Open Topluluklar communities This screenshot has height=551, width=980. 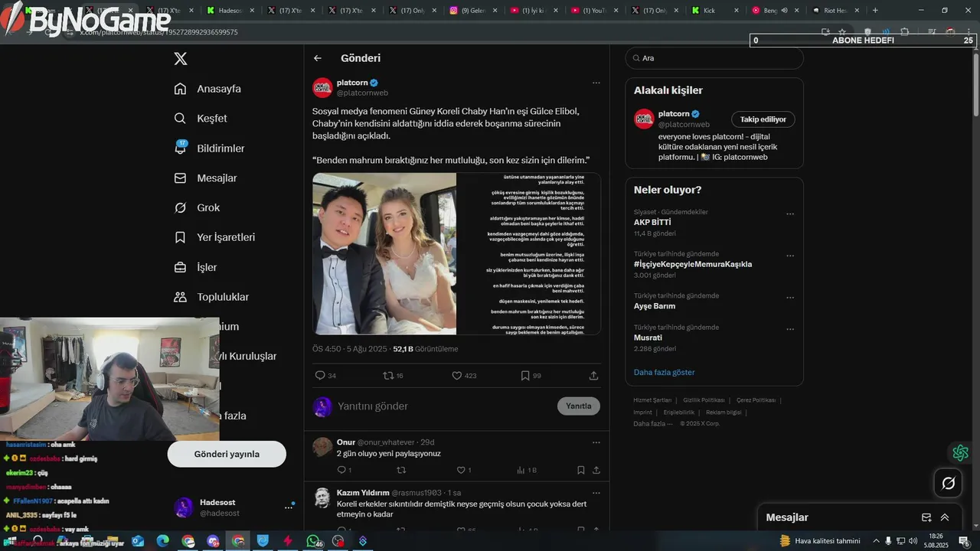coord(211,297)
